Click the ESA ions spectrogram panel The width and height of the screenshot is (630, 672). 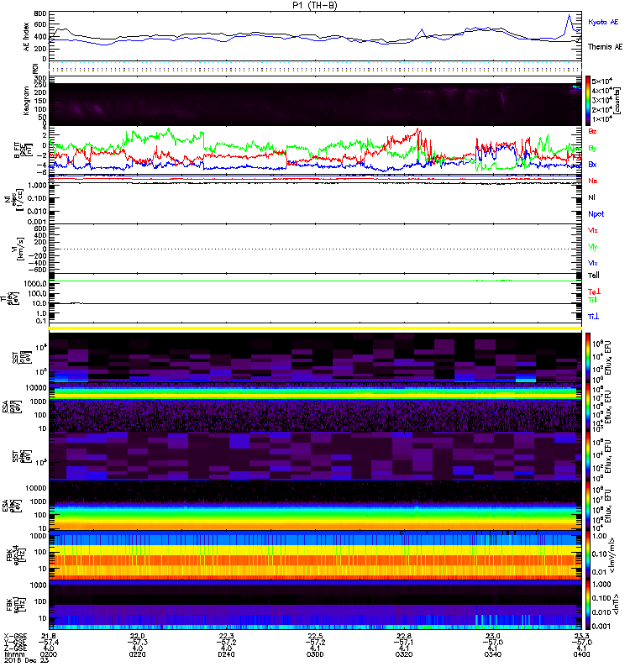point(315,407)
